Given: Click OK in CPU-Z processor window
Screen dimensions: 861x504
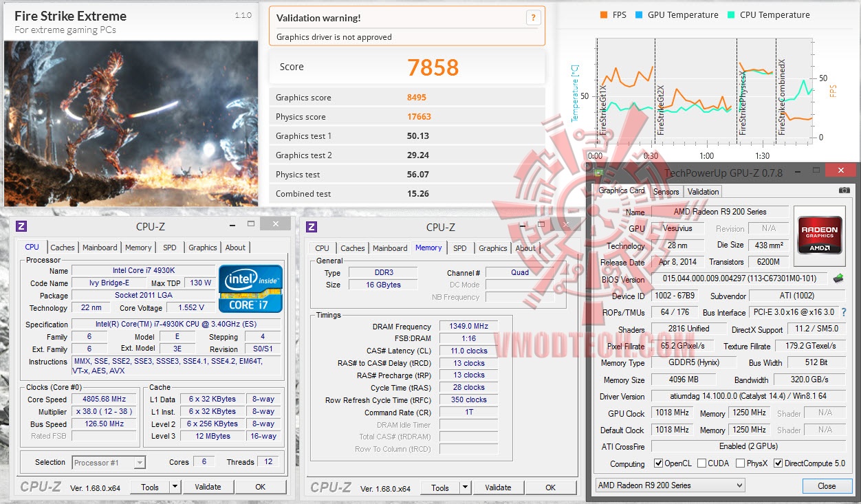Looking at the screenshot, I should tap(261, 487).
